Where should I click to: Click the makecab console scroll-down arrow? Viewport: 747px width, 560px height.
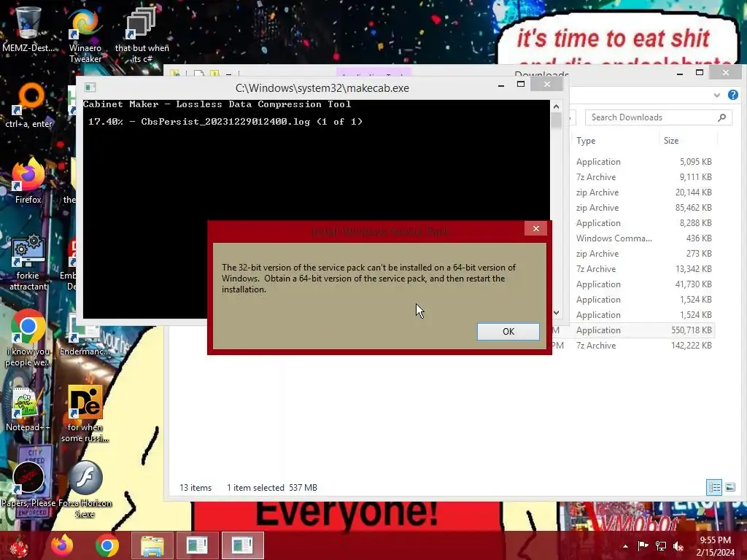point(556,312)
